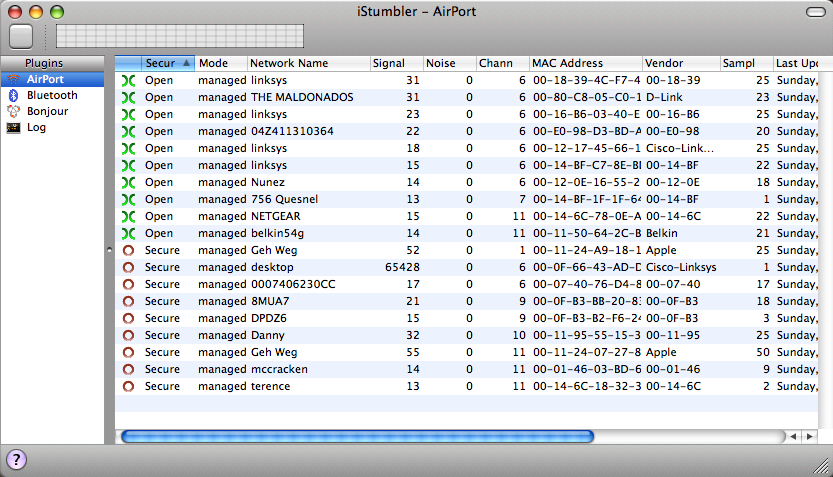833x477 pixels.
Task: Click the secure icon for DPDZ6
Action: 128,318
